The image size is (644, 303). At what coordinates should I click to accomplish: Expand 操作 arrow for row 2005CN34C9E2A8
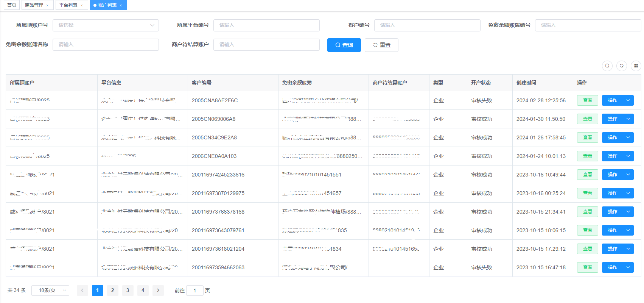(x=628, y=137)
